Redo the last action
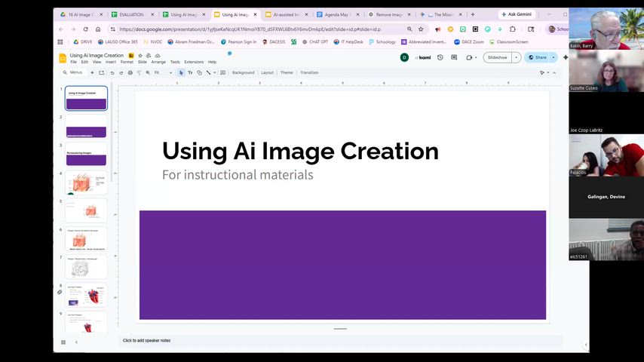The height and width of the screenshot is (362, 644). click(121, 72)
